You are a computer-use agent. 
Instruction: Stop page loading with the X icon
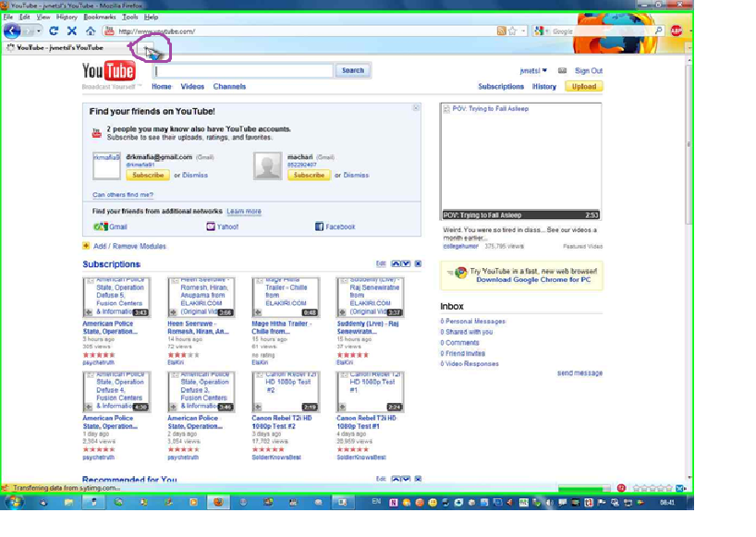(72, 31)
